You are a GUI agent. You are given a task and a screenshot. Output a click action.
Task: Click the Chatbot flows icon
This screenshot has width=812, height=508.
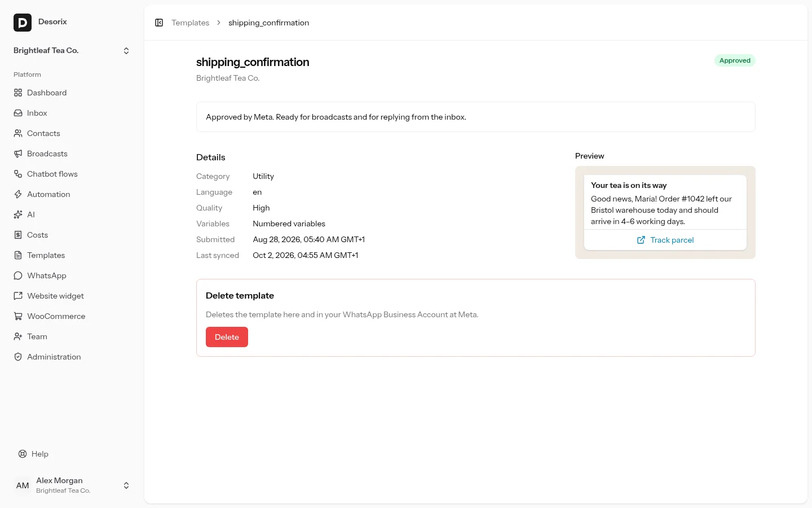pyautogui.click(x=18, y=174)
